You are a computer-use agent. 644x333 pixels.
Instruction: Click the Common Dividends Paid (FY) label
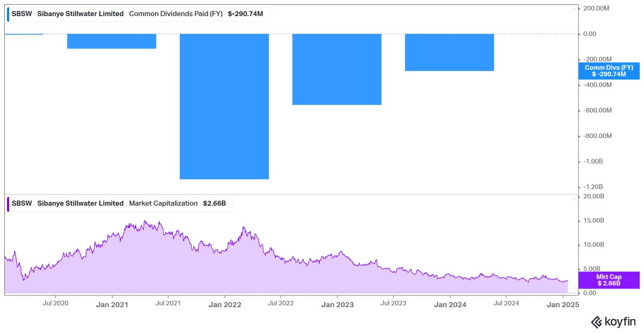pyautogui.click(x=176, y=14)
